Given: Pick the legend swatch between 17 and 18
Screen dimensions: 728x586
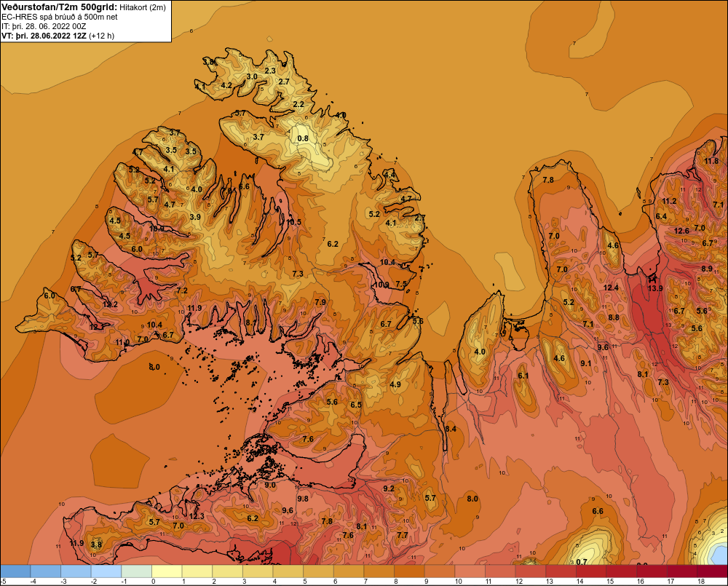Looking at the screenshot, I should pos(682,571).
